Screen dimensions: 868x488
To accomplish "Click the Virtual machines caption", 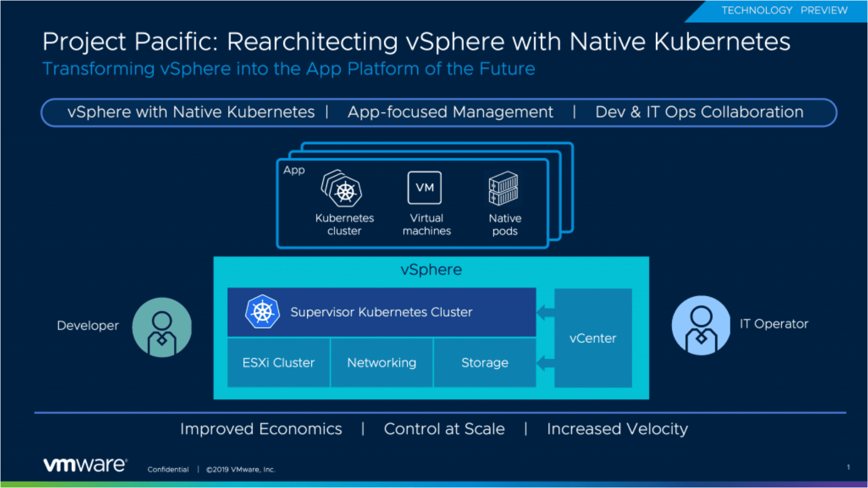I will [427, 224].
